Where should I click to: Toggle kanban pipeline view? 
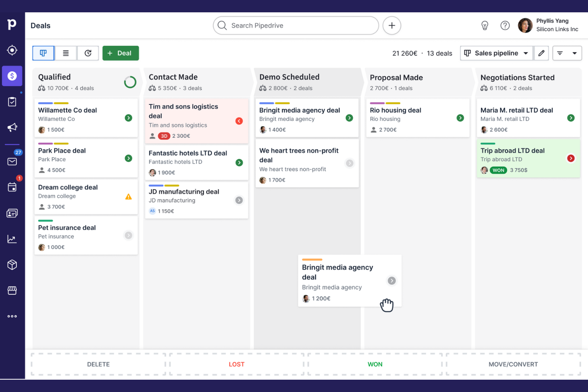(43, 53)
